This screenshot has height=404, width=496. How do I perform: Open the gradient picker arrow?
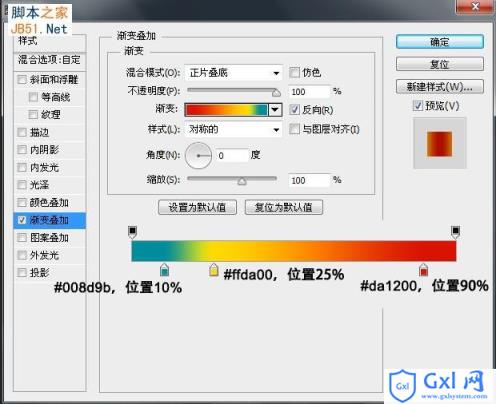(275, 110)
